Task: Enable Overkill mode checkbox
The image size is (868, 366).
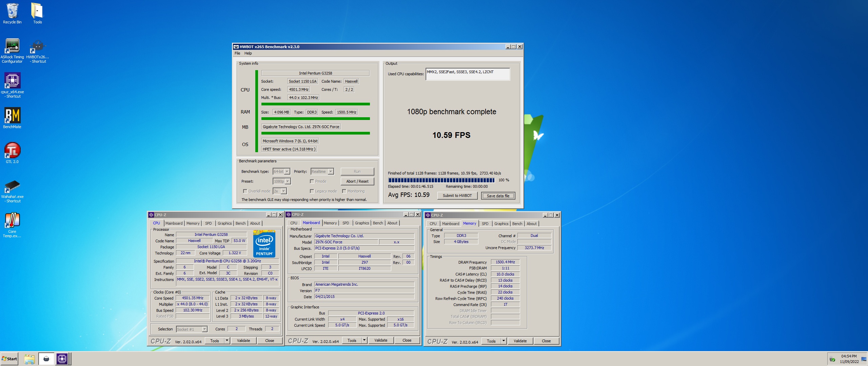Action: click(x=245, y=191)
